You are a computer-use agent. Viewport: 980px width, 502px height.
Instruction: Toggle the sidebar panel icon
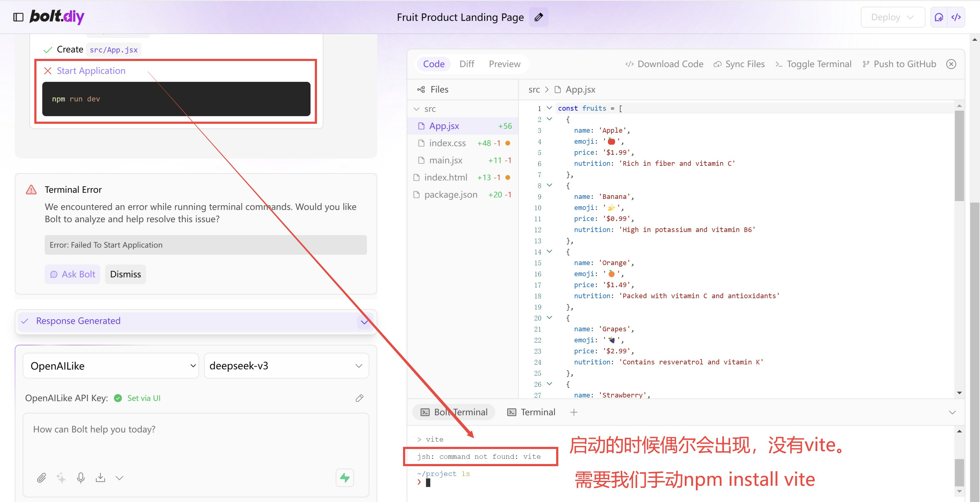coord(18,17)
